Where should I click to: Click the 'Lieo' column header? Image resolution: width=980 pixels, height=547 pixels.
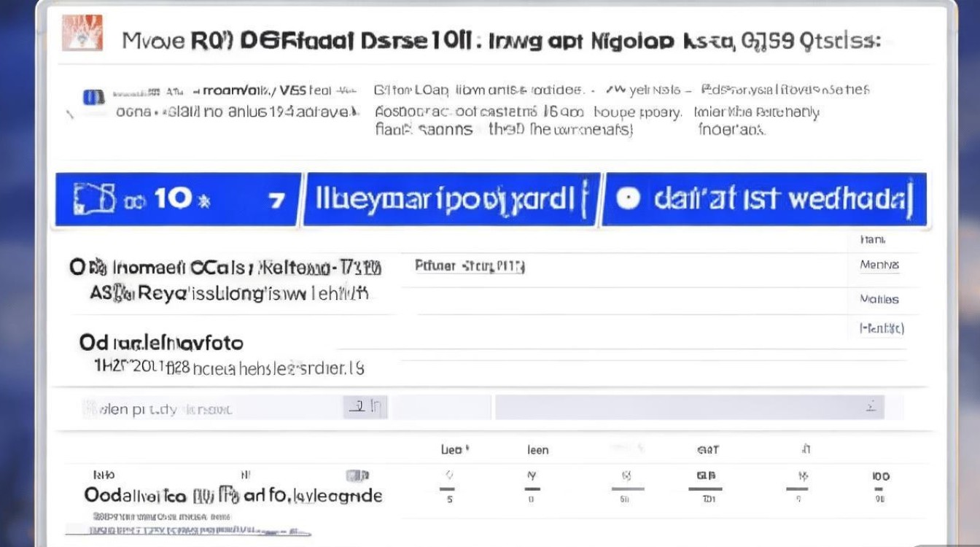[x=454, y=450]
